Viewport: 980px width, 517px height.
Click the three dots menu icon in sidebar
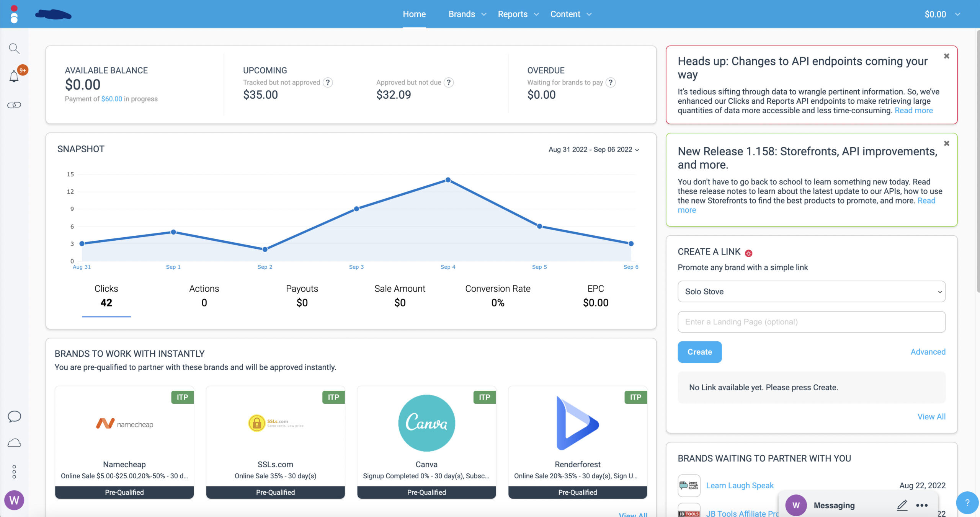(x=14, y=471)
